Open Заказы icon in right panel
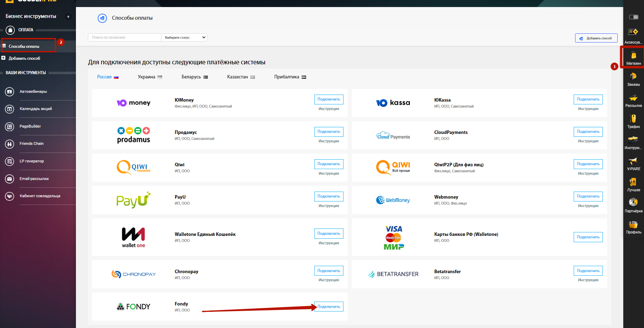 pyautogui.click(x=633, y=76)
